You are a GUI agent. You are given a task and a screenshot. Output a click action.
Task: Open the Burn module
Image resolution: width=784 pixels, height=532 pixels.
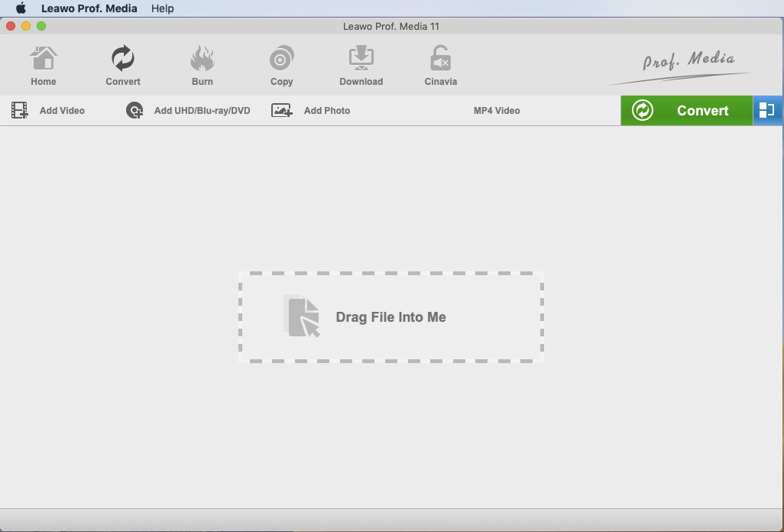pos(202,66)
